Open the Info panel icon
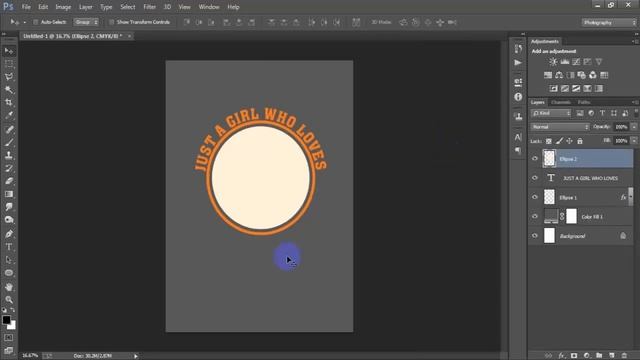The image size is (640, 360). coord(518,97)
